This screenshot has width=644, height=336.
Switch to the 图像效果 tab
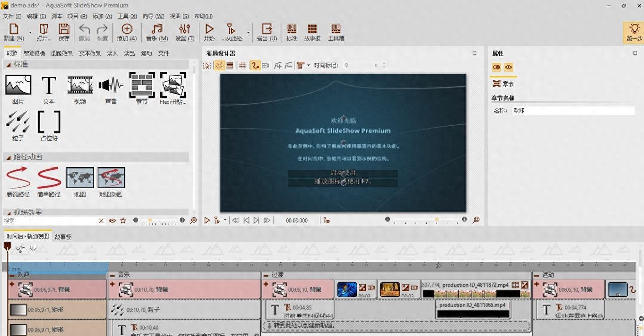point(62,53)
